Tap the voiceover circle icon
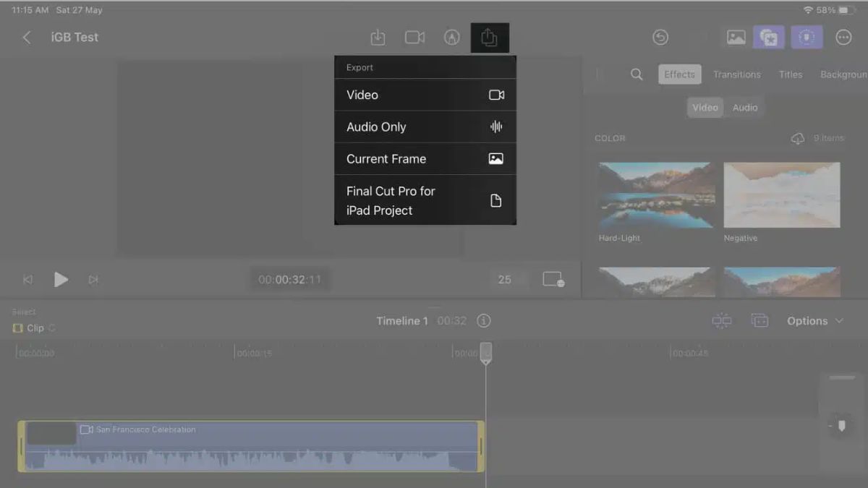Viewport: 868px width, 488px height. click(x=452, y=38)
